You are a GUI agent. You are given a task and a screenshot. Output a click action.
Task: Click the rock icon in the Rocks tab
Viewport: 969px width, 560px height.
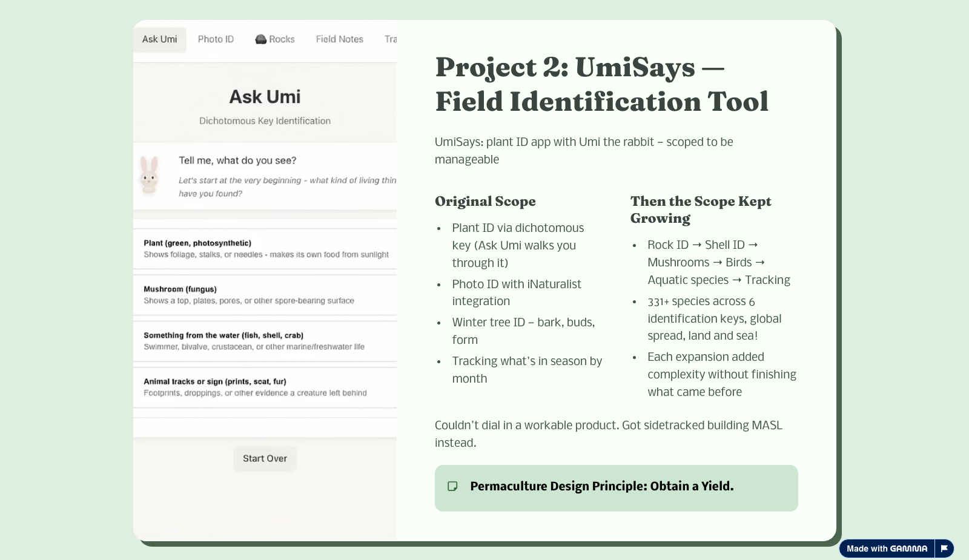pos(260,39)
